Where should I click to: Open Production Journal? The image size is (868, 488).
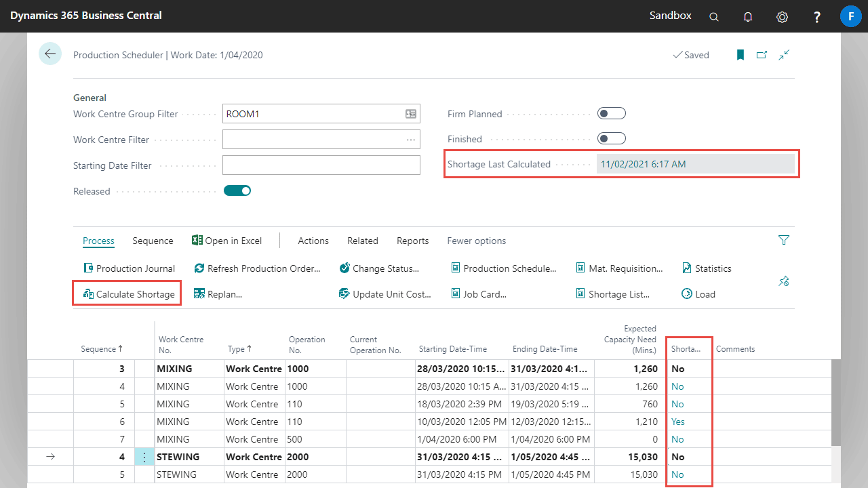pyautogui.click(x=129, y=268)
